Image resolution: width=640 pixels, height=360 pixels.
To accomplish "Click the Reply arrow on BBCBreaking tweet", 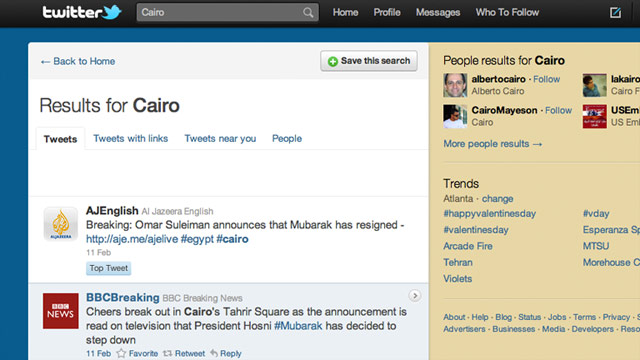I will (x=214, y=353).
